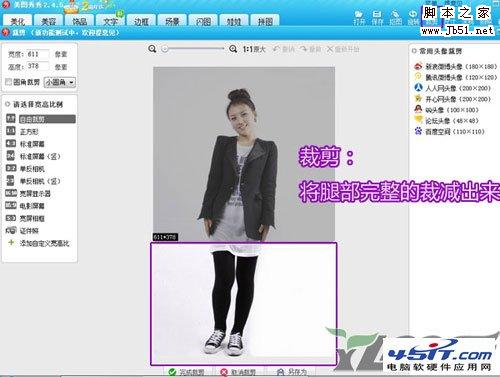The image size is (500, 377).
Task: Select the 文字 tab
Action: click(x=110, y=21)
